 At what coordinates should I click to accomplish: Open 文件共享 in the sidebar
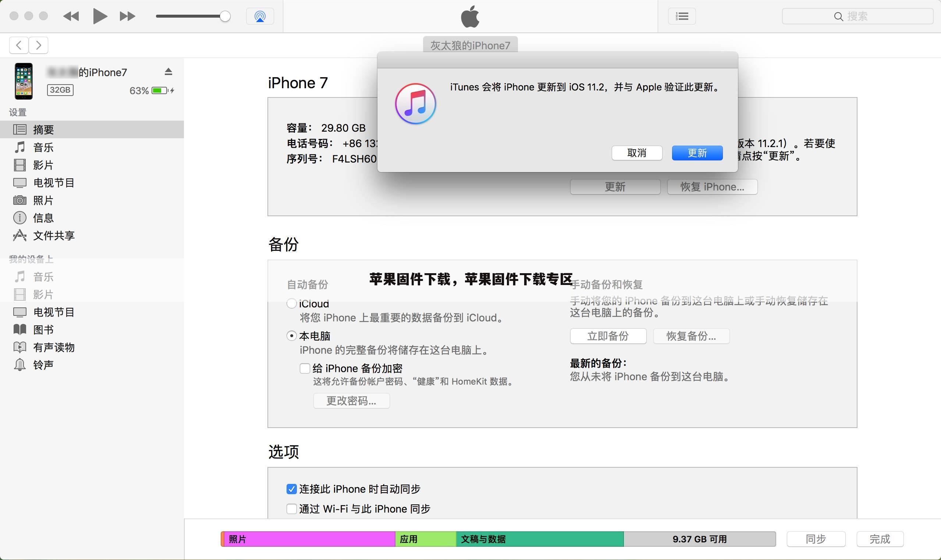coord(92,235)
